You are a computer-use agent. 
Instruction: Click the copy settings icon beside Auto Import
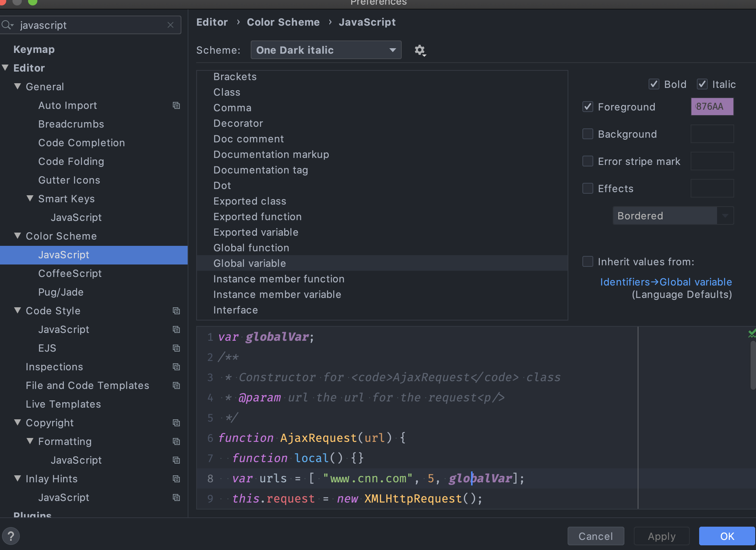[x=176, y=105]
